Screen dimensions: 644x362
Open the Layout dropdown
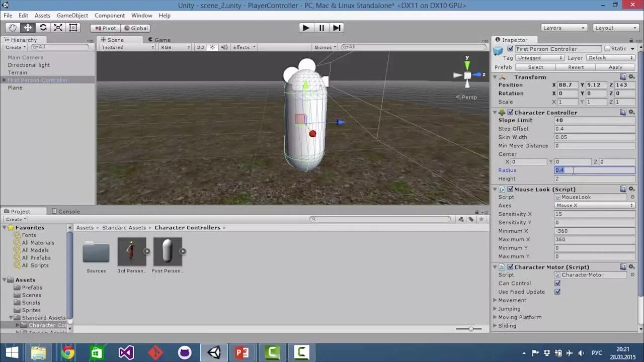tap(616, 28)
